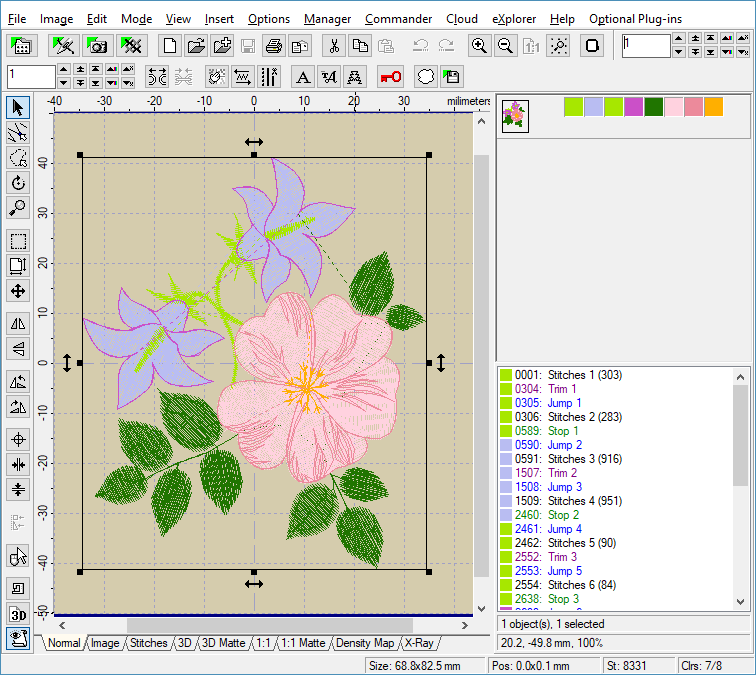The image size is (756, 675).
Task: Select the arrow pointer selection tool
Action: [18, 107]
